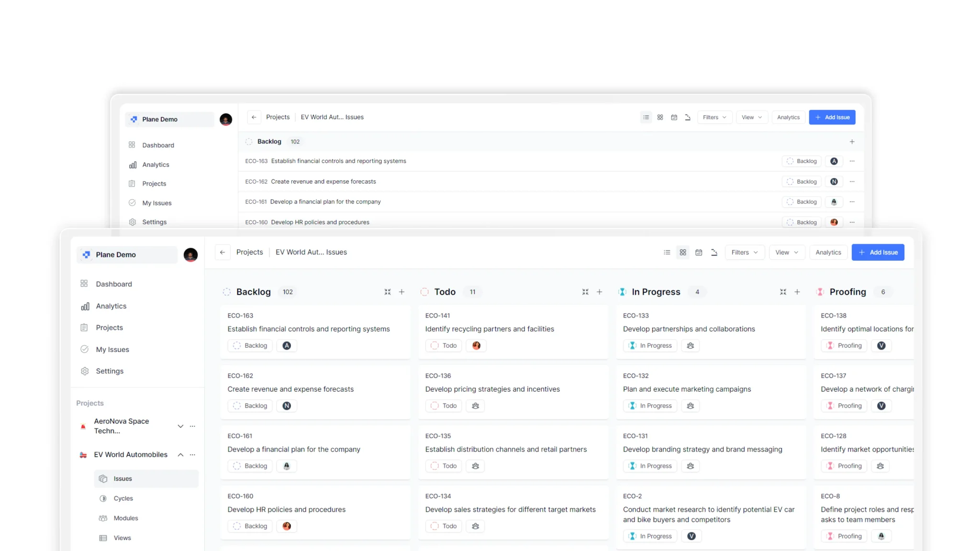Viewport: 980px width, 551px height.
Task: Expand EV World Automobiles project tree
Action: point(180,454)
